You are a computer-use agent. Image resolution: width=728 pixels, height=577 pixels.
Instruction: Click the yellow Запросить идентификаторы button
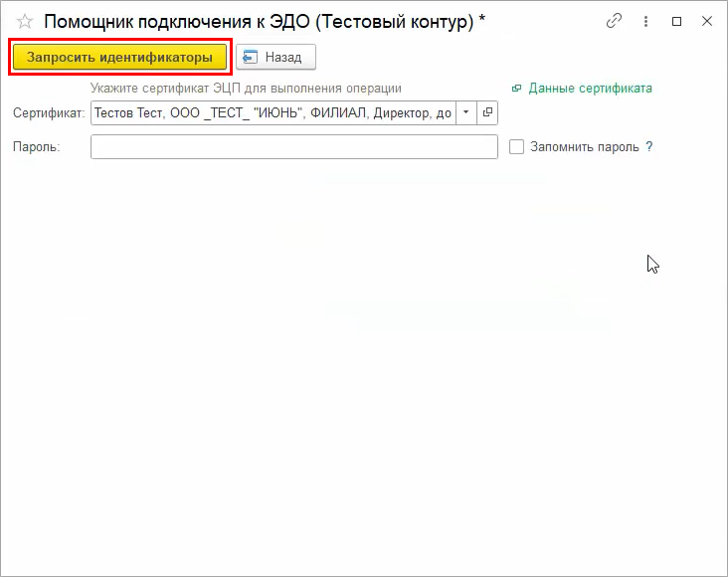click(x=119, y=57)
